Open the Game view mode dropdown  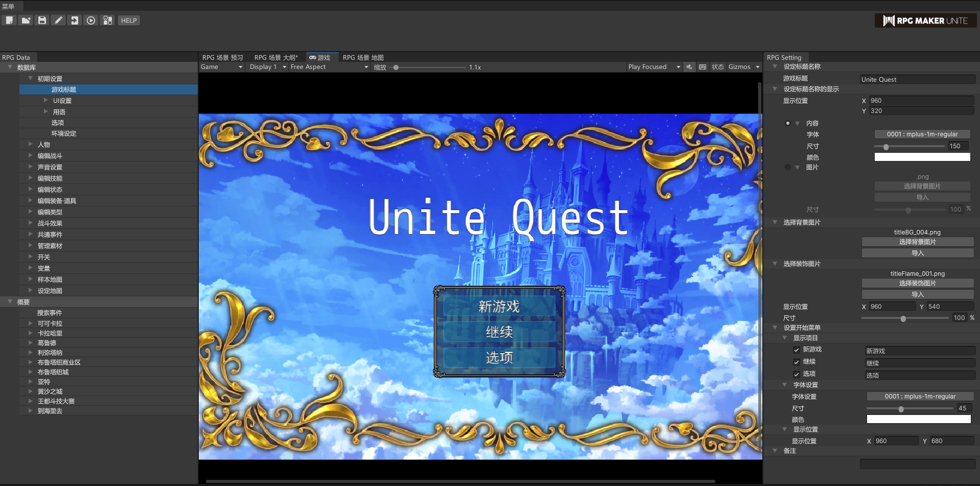(222, 67)
